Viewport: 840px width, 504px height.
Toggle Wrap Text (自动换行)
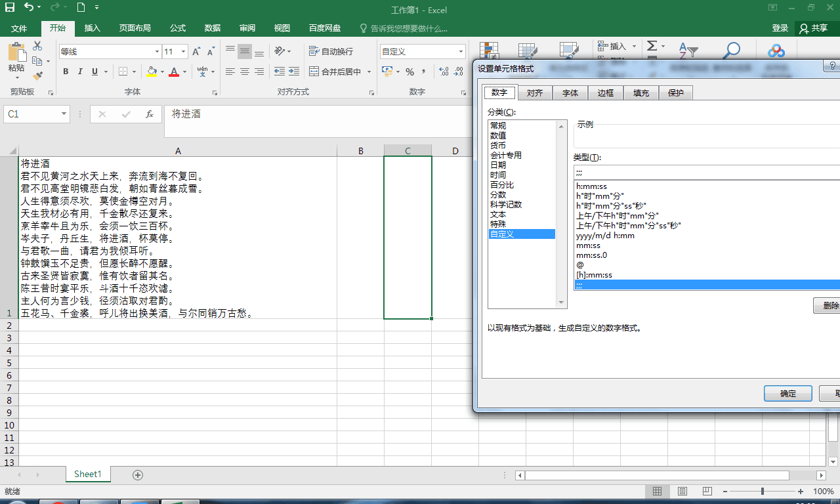[331, 51]
